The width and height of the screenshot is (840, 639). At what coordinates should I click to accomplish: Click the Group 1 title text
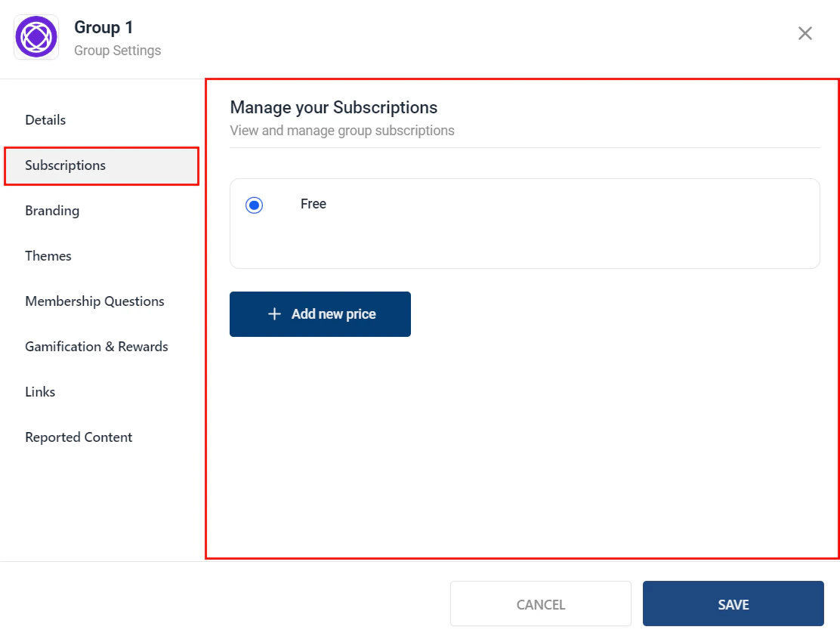pyautogui.click(x=103, y=26)
